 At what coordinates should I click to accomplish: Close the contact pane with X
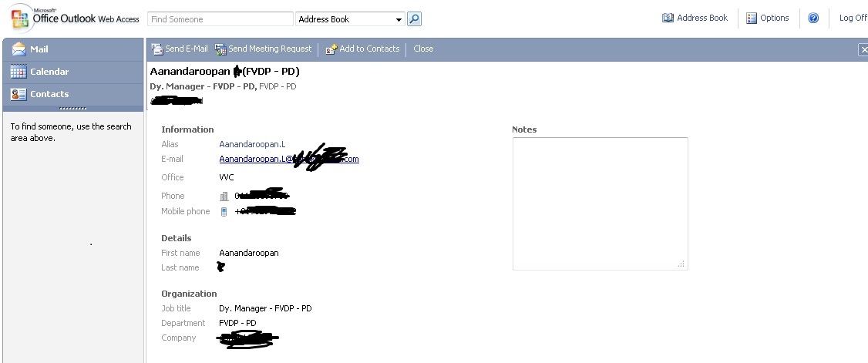point(863,50)
